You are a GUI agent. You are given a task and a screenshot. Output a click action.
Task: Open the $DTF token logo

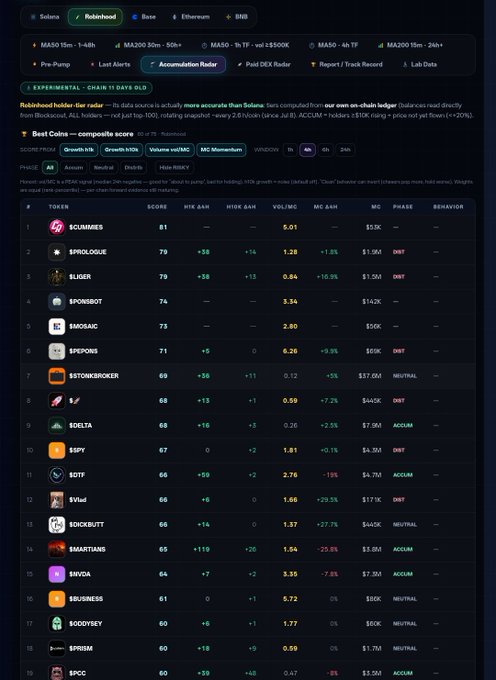pos(57,475)
